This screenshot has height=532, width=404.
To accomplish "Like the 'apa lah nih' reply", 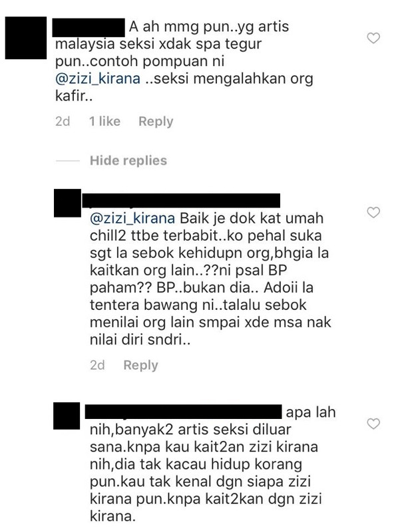I will (373, 424).
